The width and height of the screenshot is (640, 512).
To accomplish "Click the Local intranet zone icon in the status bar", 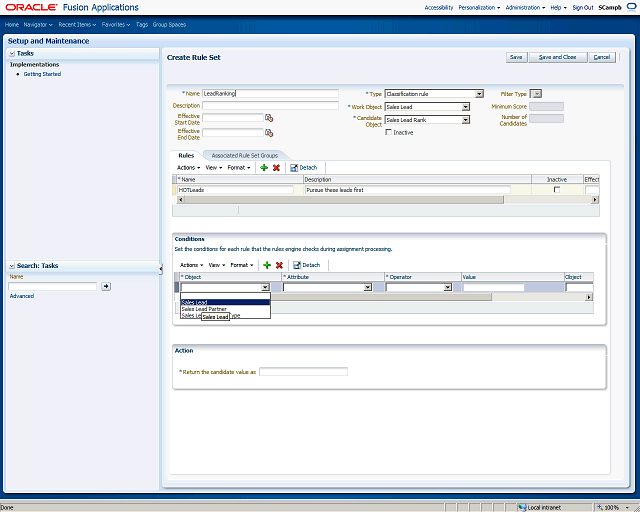I will pos(522,508).
